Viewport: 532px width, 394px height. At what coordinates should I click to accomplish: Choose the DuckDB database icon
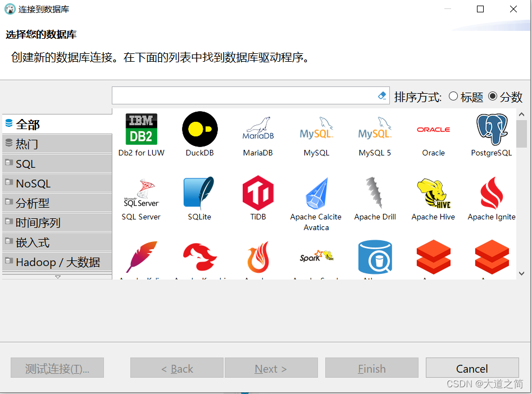coord(200,129)
